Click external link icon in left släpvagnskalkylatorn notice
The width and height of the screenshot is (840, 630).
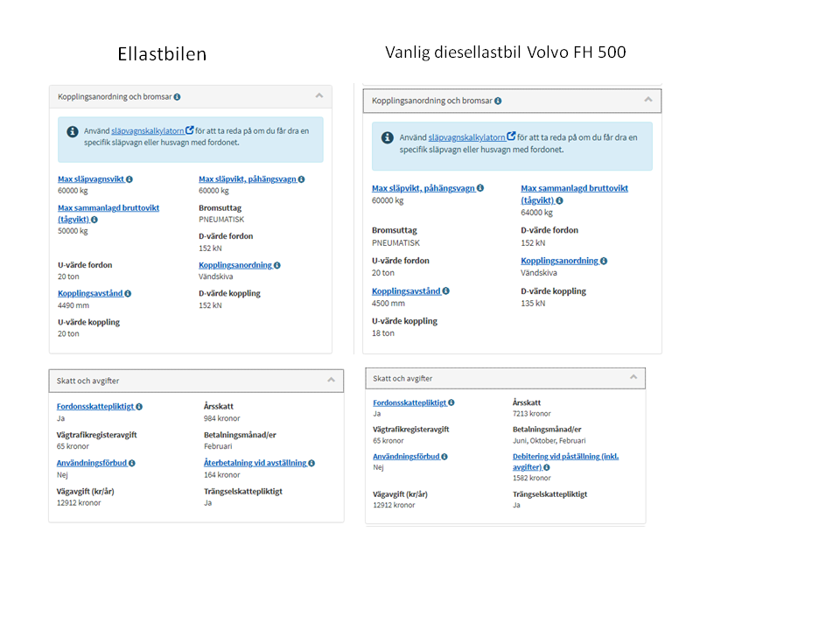click(190, 130)
